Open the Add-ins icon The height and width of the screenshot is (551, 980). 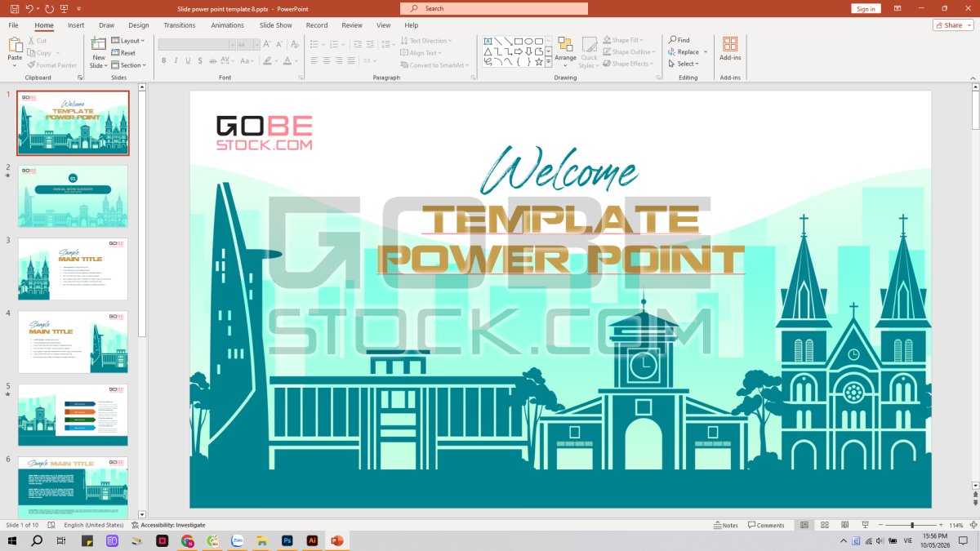[x=730, y=44]
